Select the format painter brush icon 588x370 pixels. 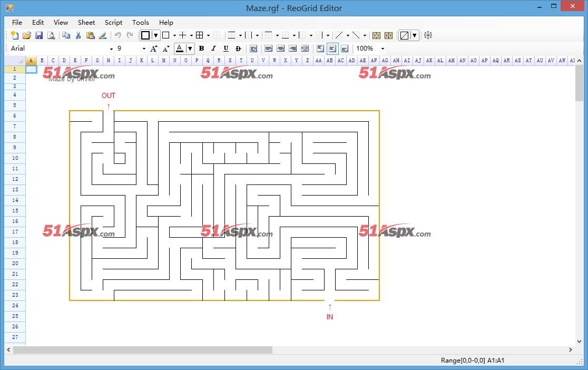[x=102, y=35]
